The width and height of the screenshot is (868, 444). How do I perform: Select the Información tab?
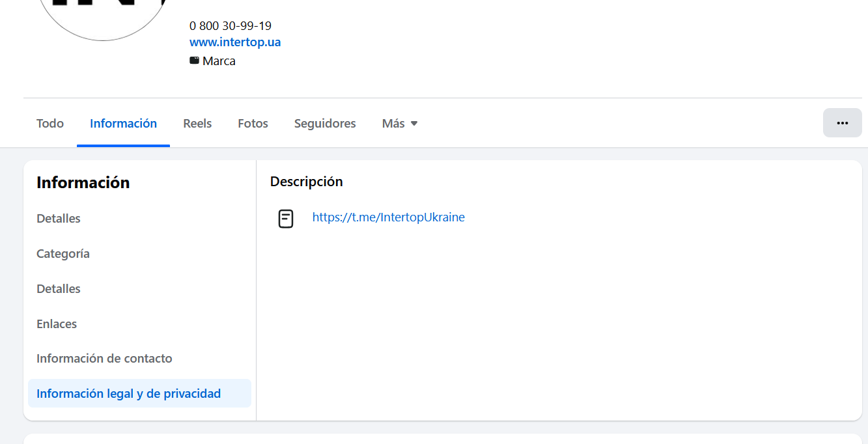[x=123, y=123]
